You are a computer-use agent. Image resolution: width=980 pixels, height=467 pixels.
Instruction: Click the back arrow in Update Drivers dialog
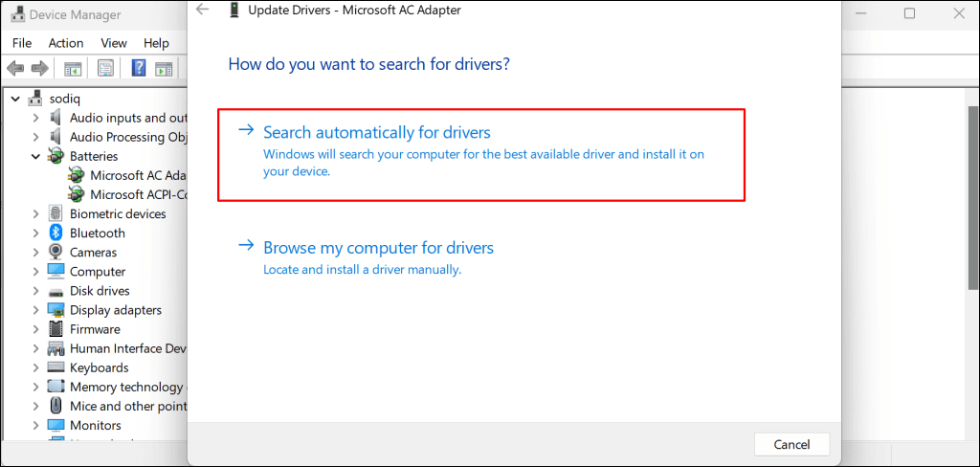pyautogui.click(x=202, y=10)
